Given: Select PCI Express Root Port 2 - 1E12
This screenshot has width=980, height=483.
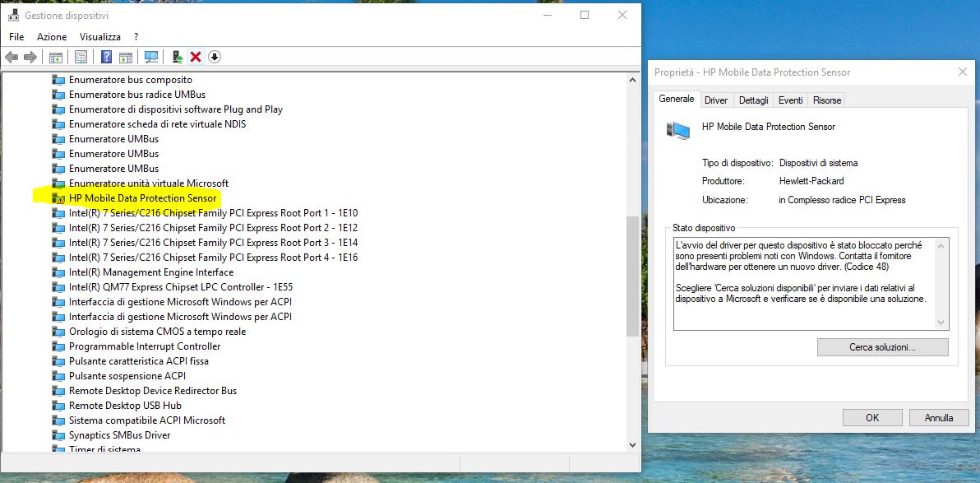Looking at the screenshot, I should (213, 228).
